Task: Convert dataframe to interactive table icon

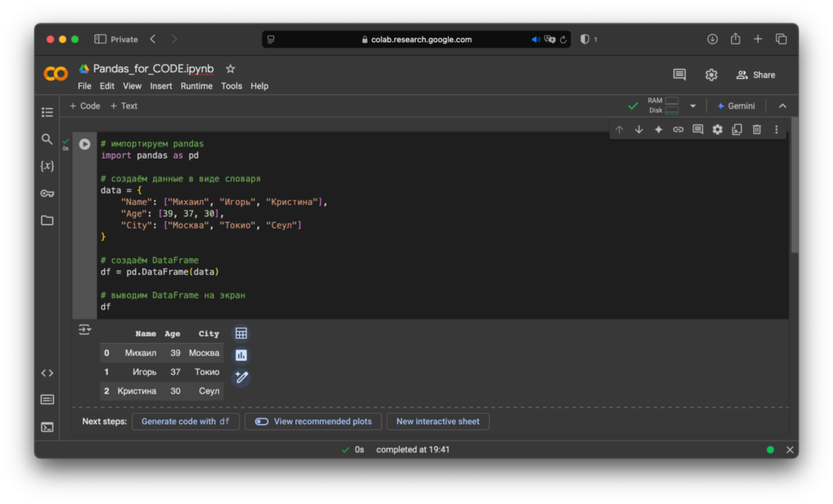Action: (241, 333)
